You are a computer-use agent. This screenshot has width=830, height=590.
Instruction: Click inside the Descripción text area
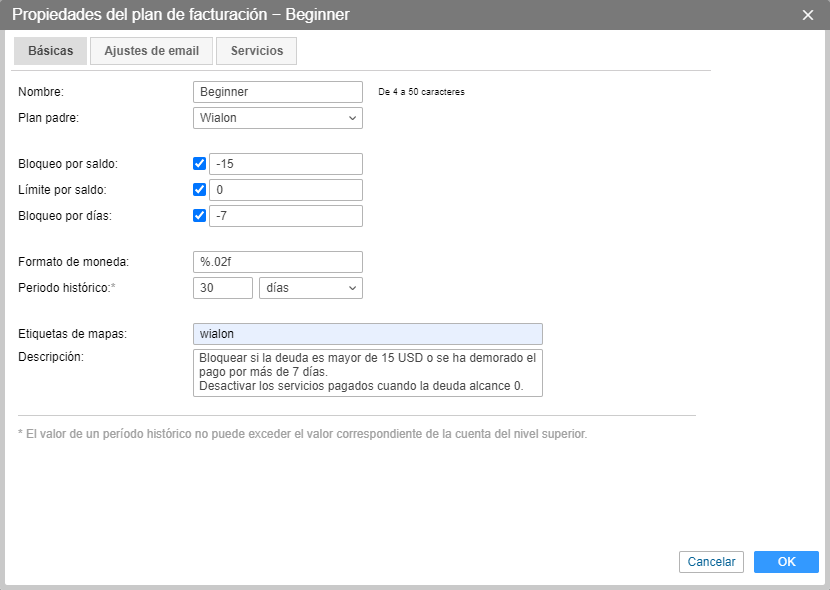[367, 372]
